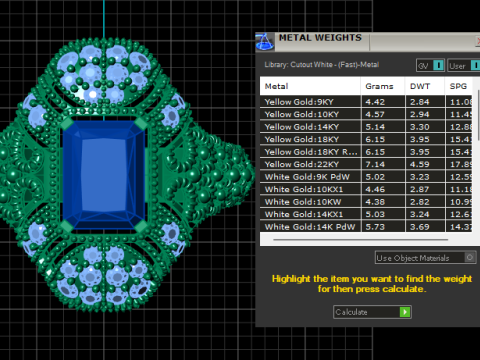Click the Metal Weights scale icon

(x=265, y=42)
